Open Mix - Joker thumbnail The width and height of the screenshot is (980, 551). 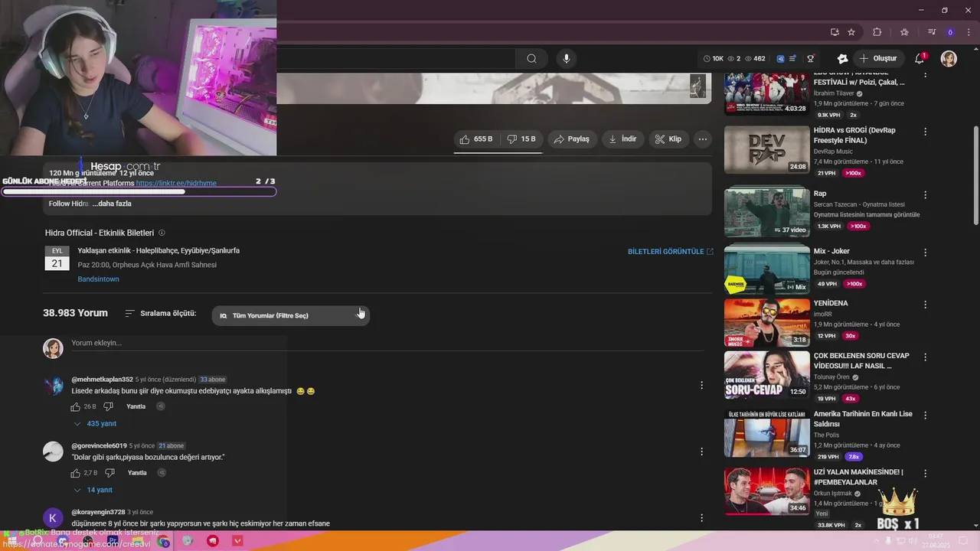pyautogui.click(x=766, y=269)
